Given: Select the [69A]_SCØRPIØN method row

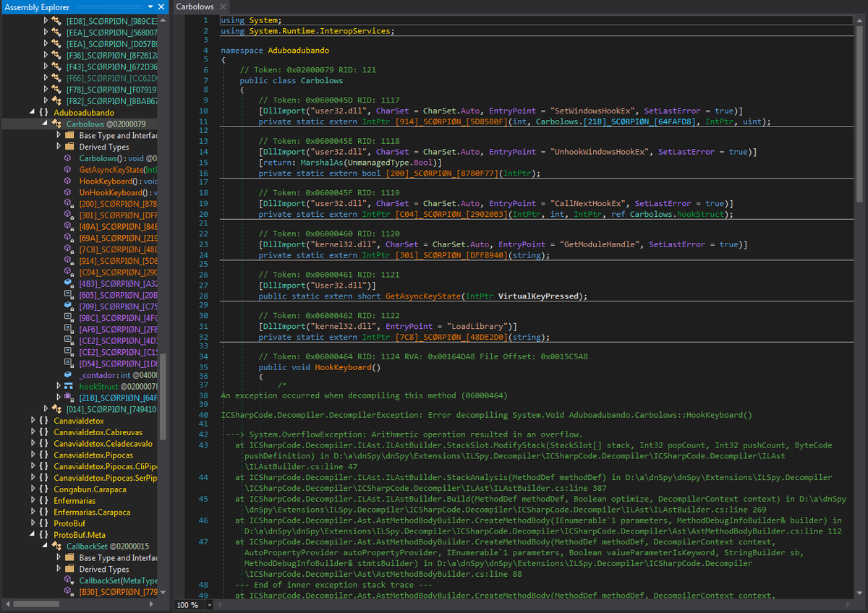Looking at the screenshot, I should click(x=117, y=239).
